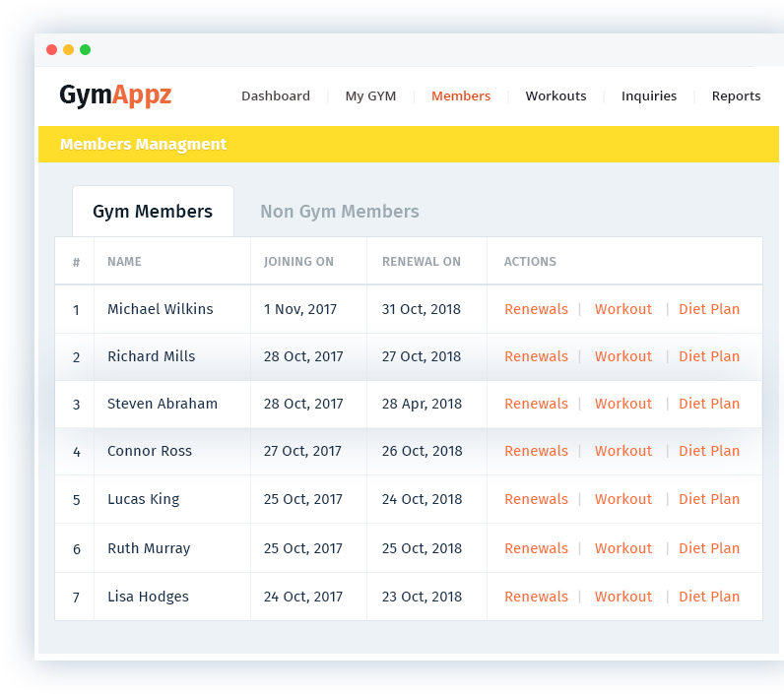Select the Members navigation item
The image size is (784, 694).
(461, 96)
